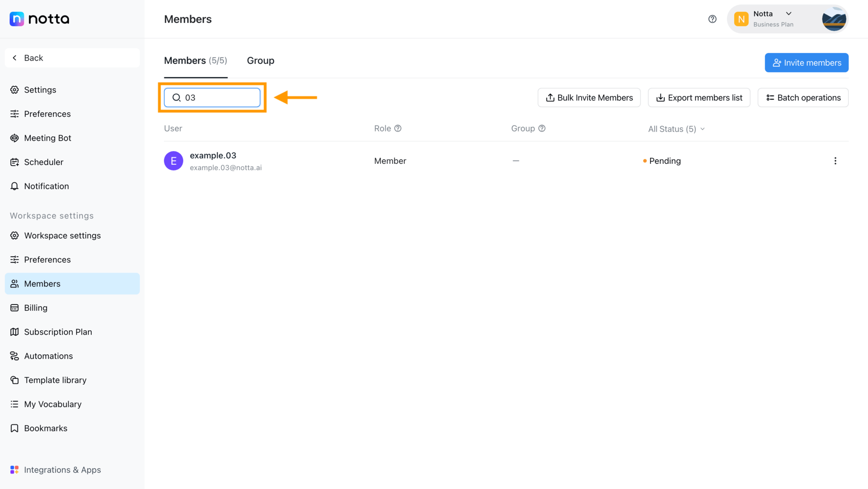868x489 pixels.
Task: Click the Meeting Bot icon
Action: pos(15,138)
